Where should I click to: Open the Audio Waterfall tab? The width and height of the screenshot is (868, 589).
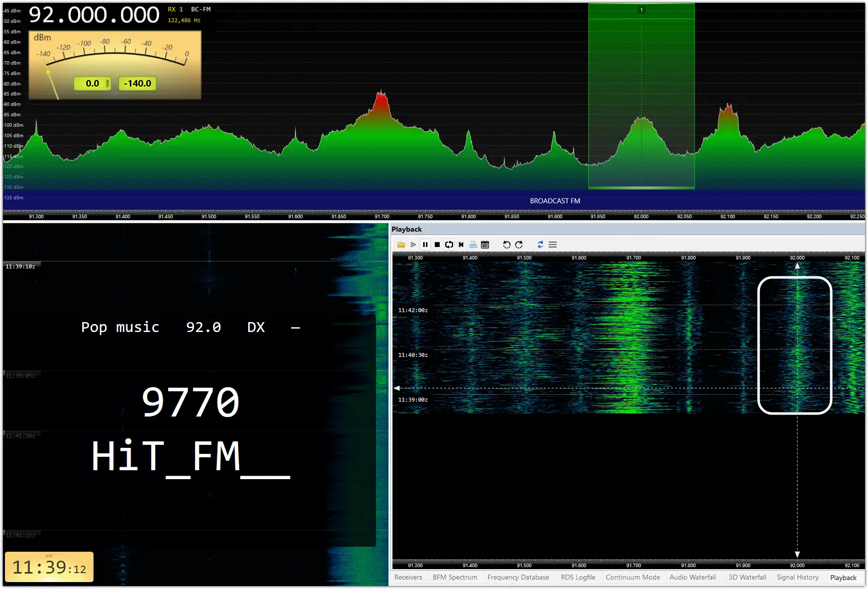[692, 577]
